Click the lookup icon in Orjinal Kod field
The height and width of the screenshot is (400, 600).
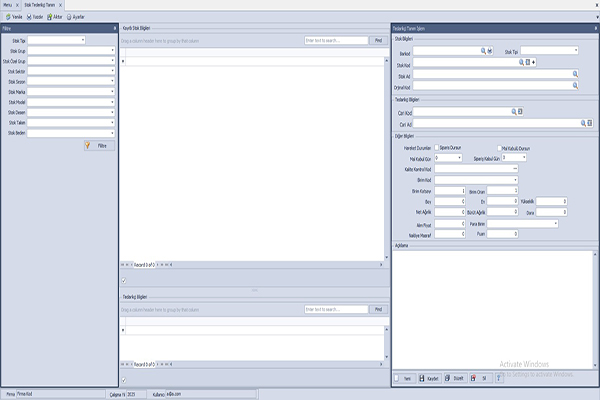575,87
